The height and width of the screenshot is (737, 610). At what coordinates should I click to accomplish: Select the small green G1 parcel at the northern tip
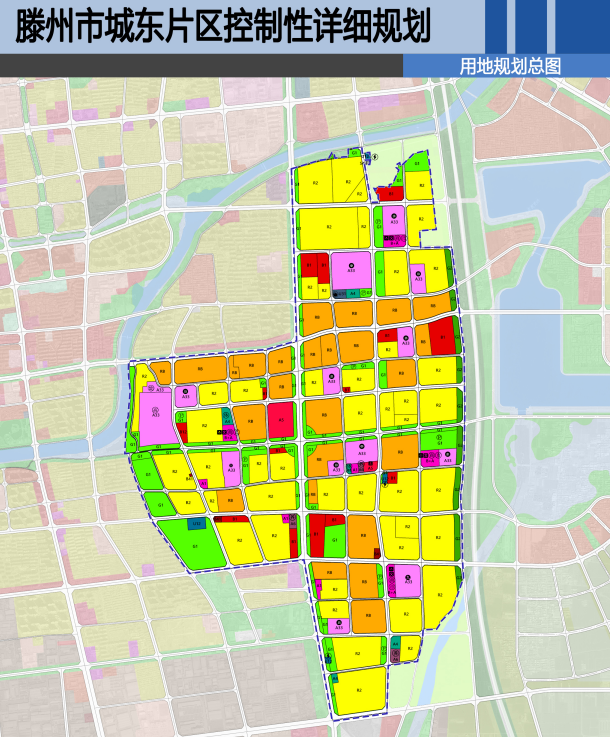[355, 153]
